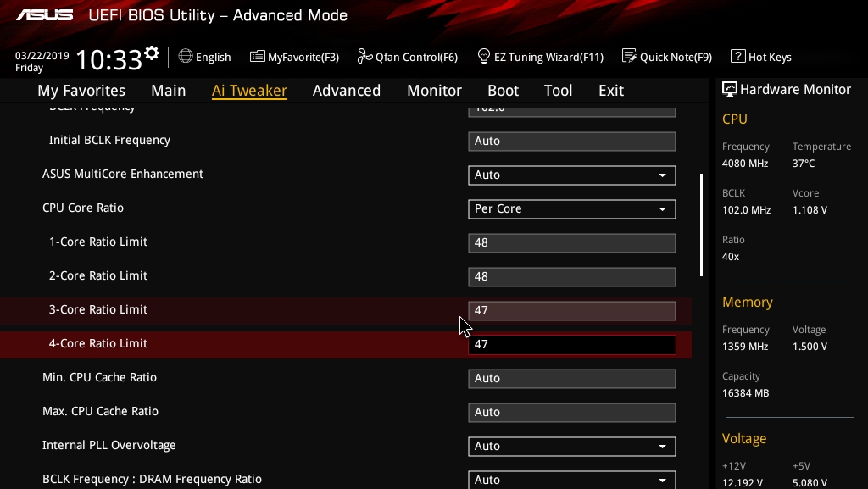Click the 1.108 V Vcore value

(x=810, y=209)
